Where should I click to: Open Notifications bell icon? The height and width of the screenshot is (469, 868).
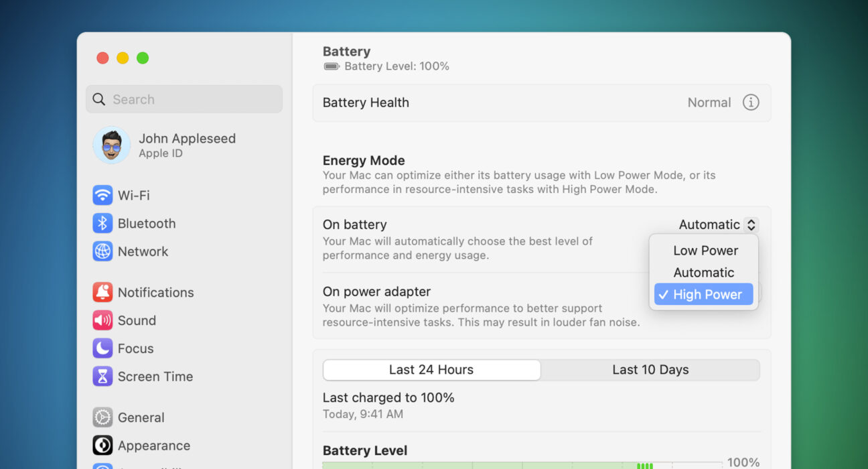coord(102,292)
